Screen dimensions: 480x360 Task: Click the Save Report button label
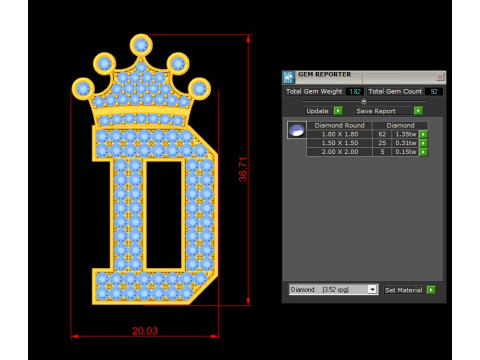(x=376, y=111)
